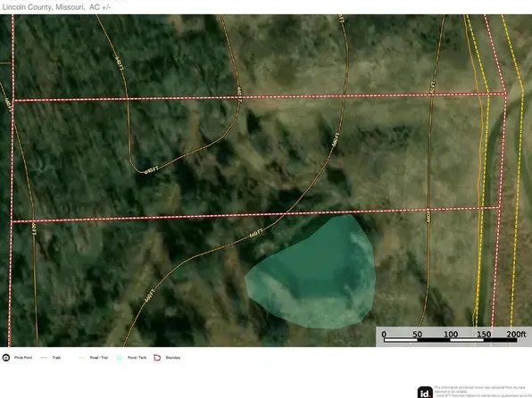
Task: Click the 'Photo Point' legend label
Action: pyautogui.click(x=23, y=358)
